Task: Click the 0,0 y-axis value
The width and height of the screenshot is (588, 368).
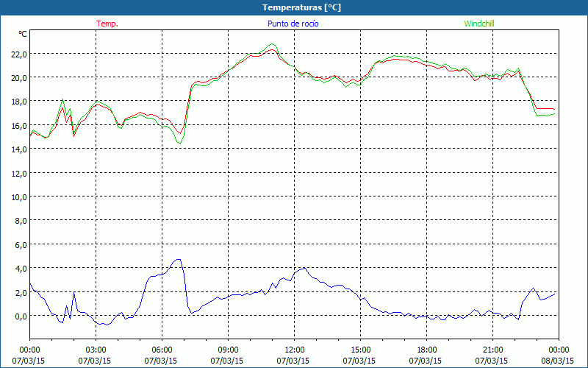Action: [x=21, y=316]
